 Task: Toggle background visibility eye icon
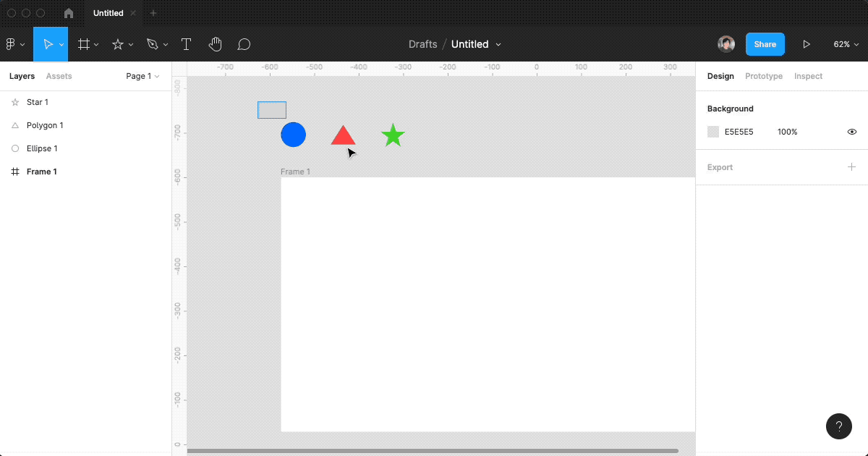pos(851,132)
